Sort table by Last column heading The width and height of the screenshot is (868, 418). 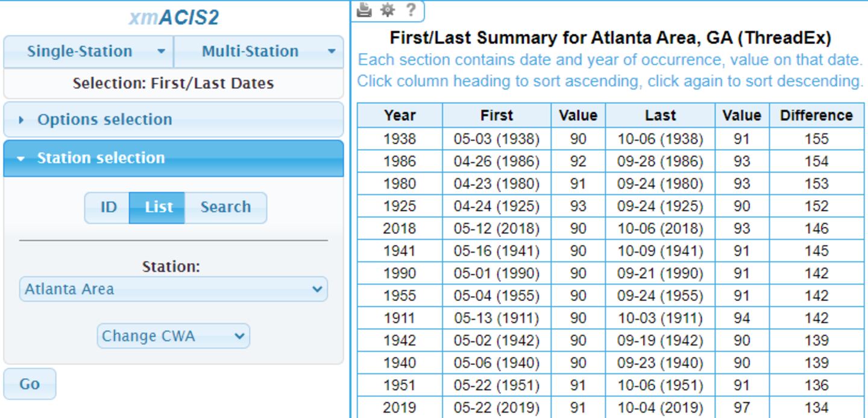pos(660,115)
